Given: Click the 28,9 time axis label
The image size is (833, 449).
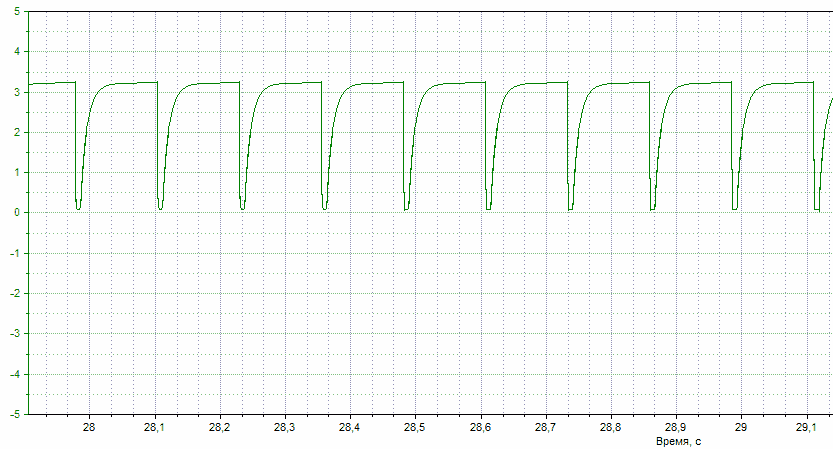Looking at the screenshot, I should coord(674,427).
